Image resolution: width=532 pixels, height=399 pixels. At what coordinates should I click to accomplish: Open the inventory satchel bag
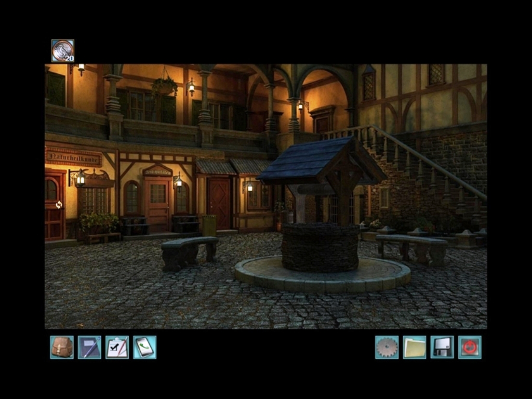click(62, 347)
